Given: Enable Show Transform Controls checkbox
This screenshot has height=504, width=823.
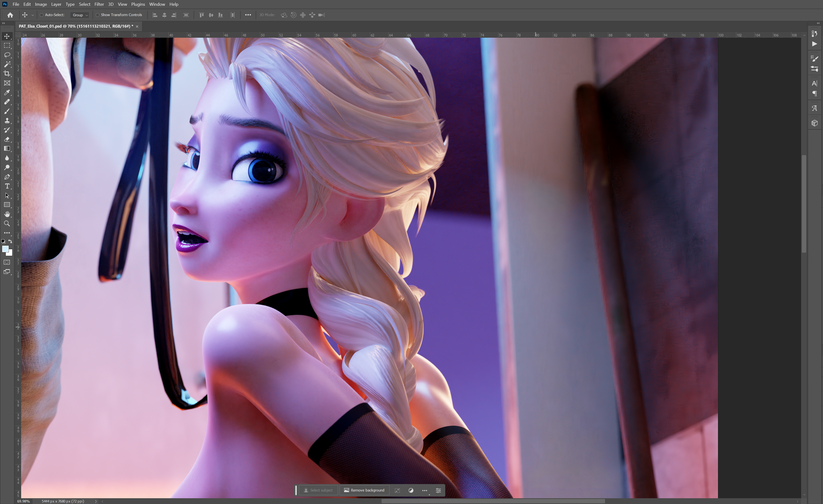Looking at the screenshot, I should pos(98,15).
